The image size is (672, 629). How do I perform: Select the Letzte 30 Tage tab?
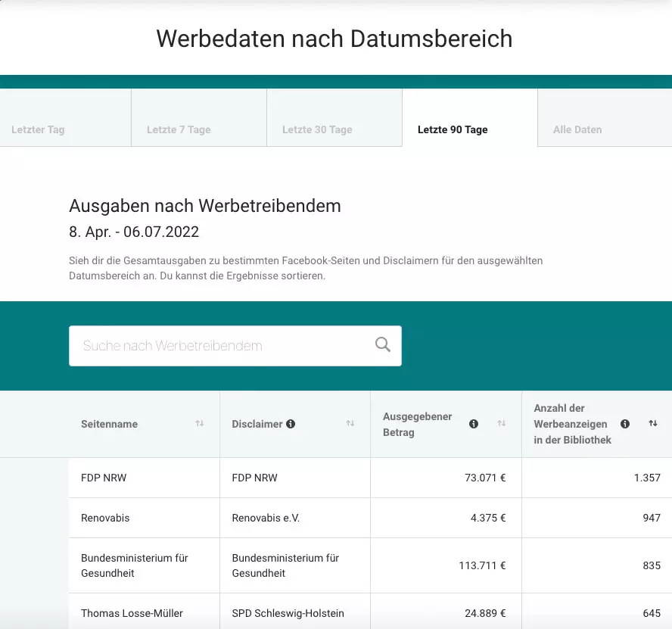334,117
